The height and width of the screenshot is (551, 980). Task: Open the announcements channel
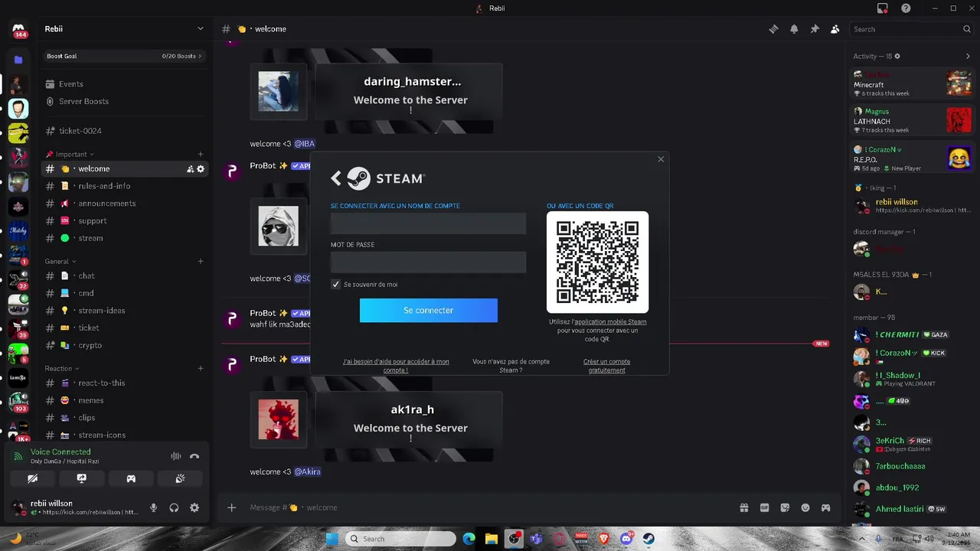coord(125,204)
